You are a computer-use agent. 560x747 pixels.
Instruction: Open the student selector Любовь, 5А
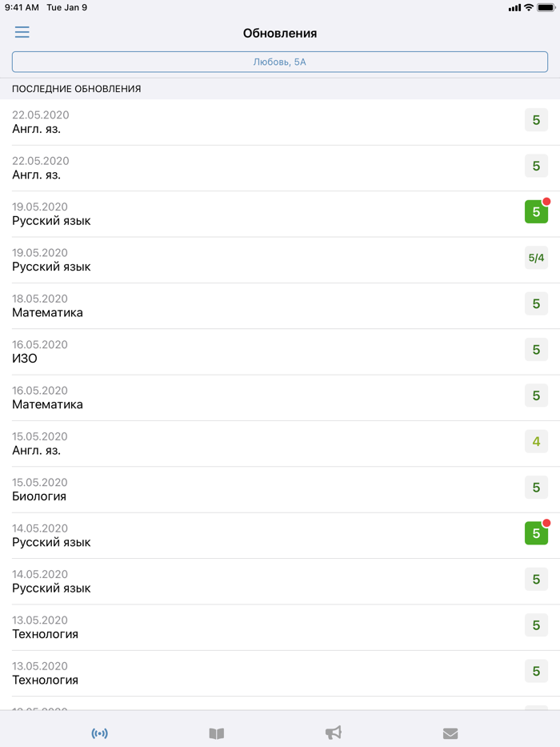pos(280,62)
